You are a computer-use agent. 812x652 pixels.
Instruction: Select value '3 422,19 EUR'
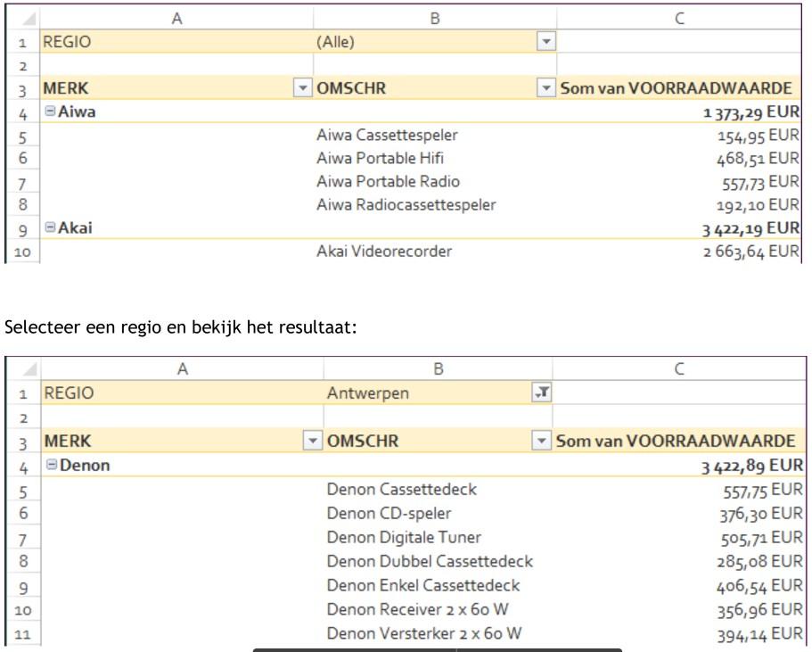750,228
